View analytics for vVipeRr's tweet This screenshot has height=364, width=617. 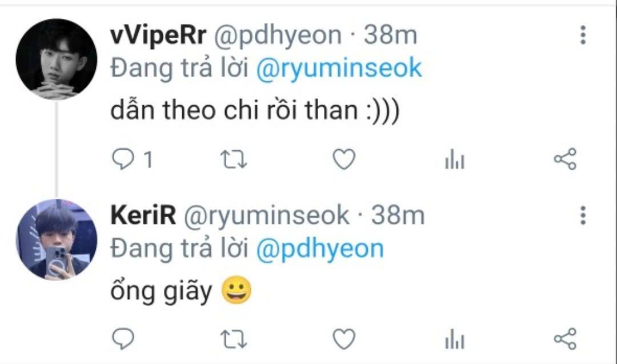click(455, 159)
